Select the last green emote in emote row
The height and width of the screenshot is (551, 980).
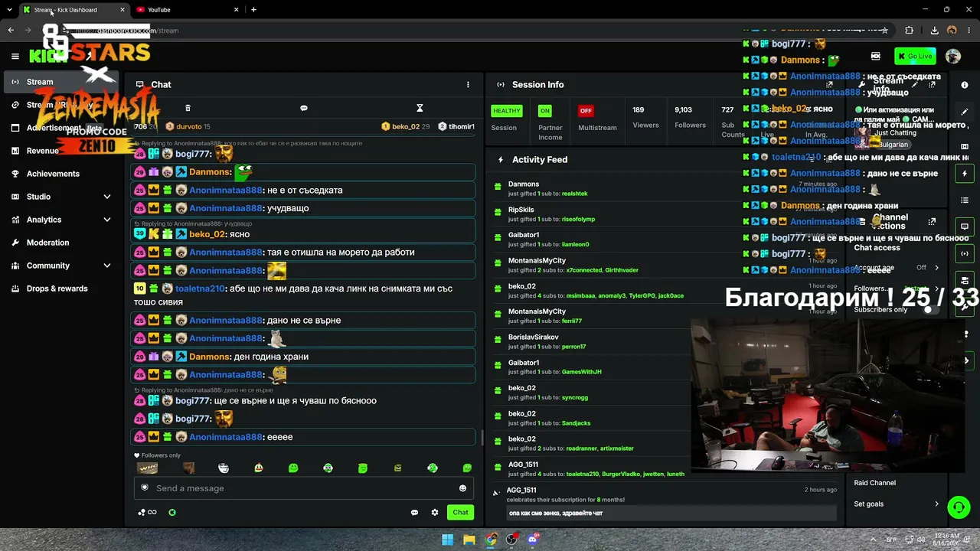point(467,468)
